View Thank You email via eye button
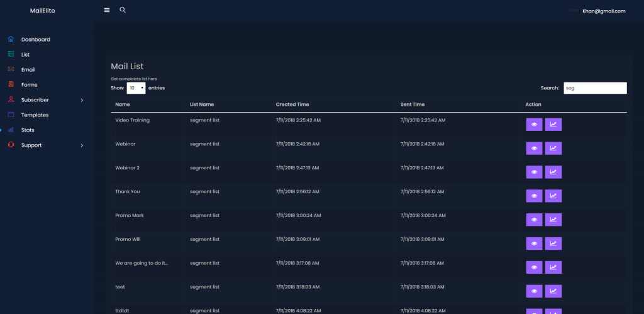Screen dimensions: 644x314 click(534, 196)
